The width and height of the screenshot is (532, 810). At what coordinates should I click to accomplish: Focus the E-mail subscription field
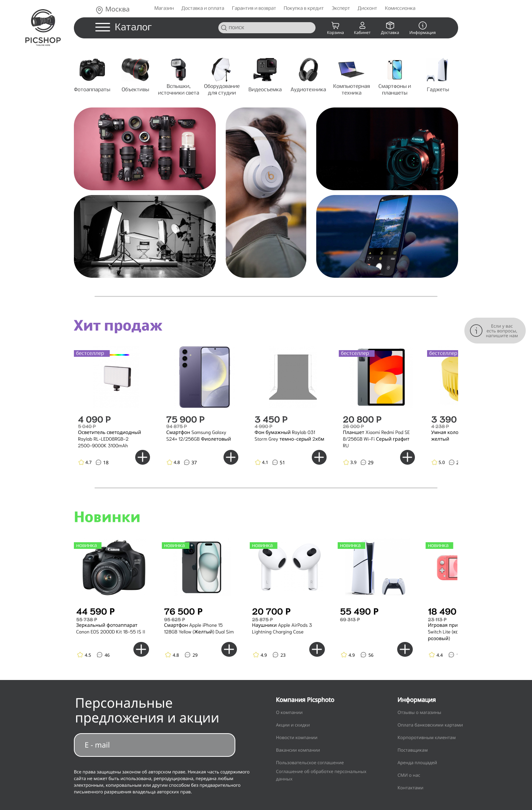pos(154,745)
